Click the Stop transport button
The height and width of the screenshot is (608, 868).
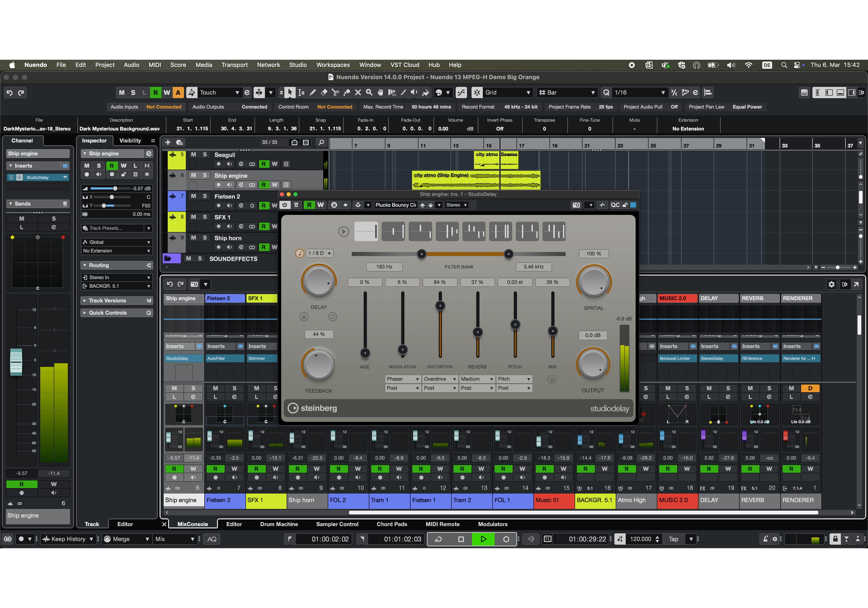[461, 539]
